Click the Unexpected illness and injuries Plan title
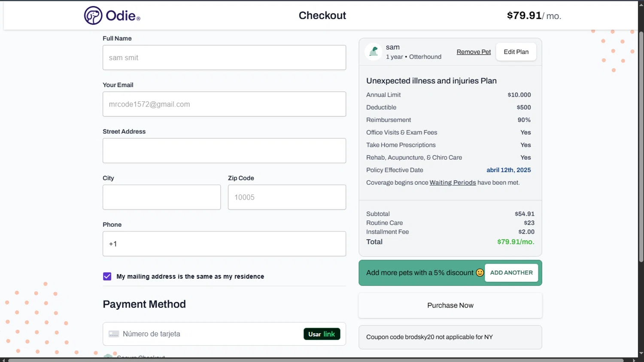Viewport: 644px width, 362px height. pos(431,81)
